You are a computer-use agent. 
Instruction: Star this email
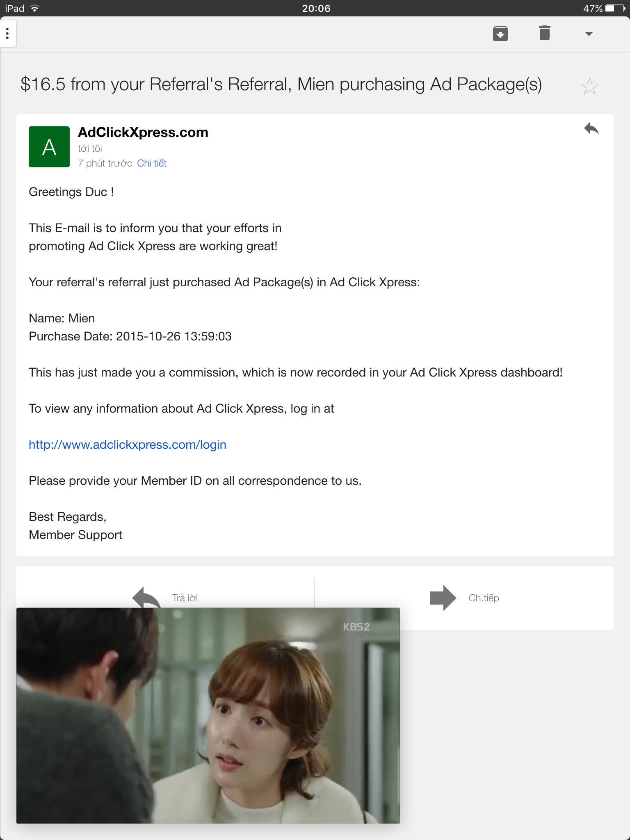pyautogui.click(x=589, y=86)
